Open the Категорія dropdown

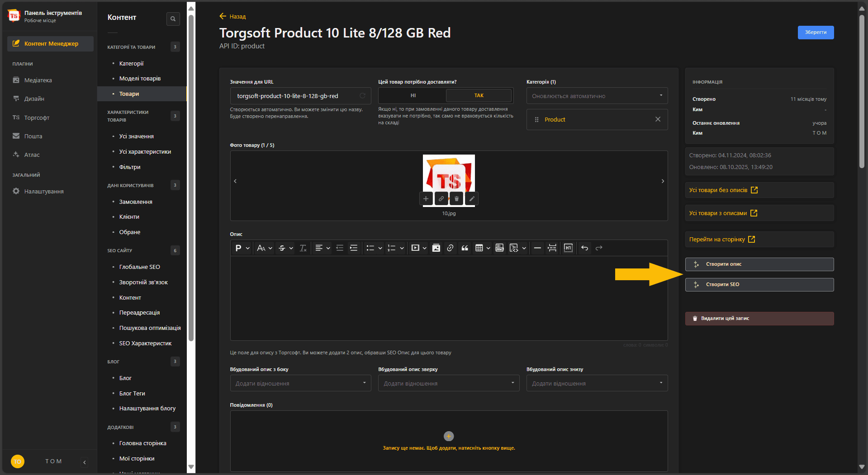coord(597,96)
